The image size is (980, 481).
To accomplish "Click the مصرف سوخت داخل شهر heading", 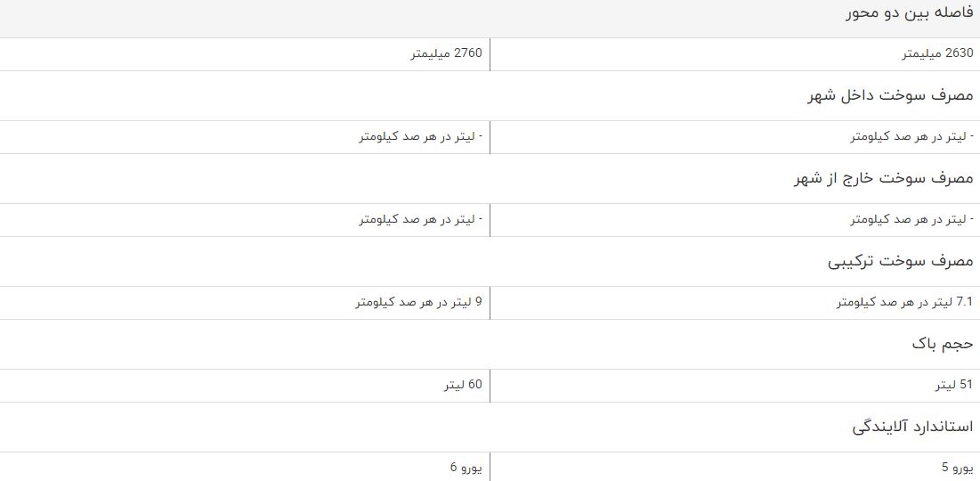I will (891, 95).
